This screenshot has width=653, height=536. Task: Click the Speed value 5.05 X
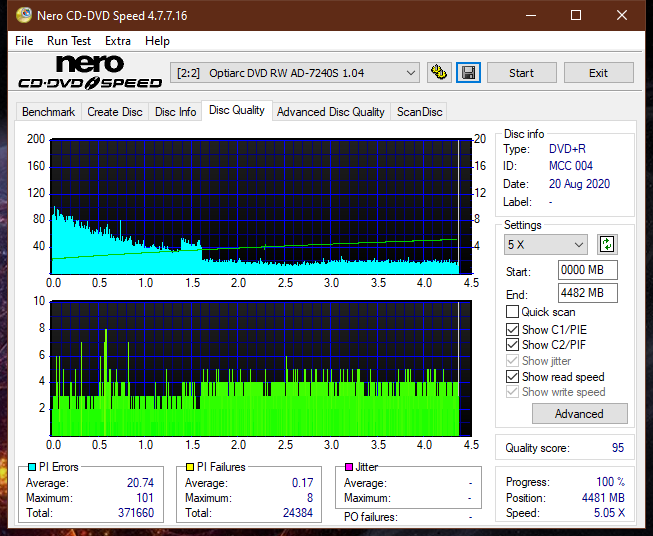[x=609, y=513]
